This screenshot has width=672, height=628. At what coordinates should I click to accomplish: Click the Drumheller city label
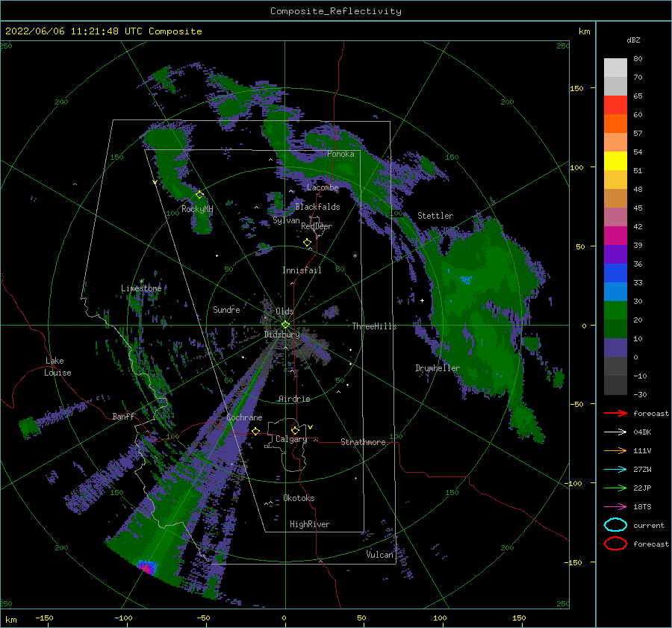[438, 368]
